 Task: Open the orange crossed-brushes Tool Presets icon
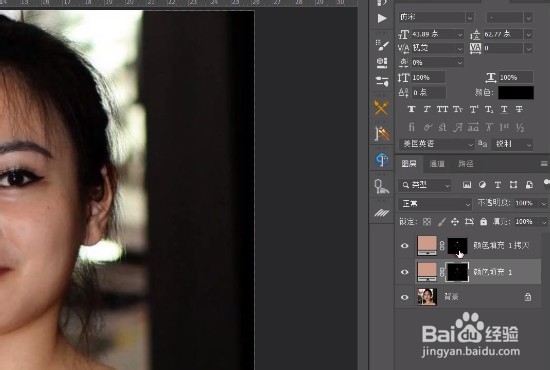pos(381,108)
